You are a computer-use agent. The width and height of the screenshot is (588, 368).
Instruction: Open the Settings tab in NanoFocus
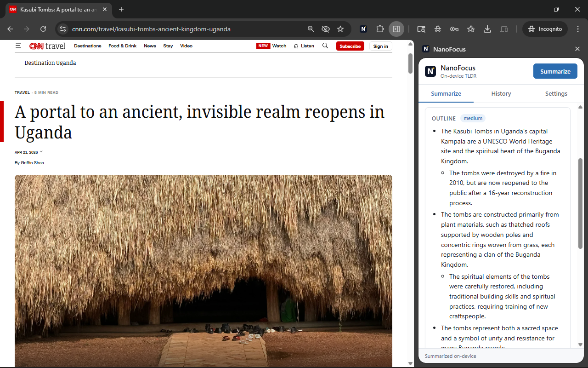pos(556,93)
